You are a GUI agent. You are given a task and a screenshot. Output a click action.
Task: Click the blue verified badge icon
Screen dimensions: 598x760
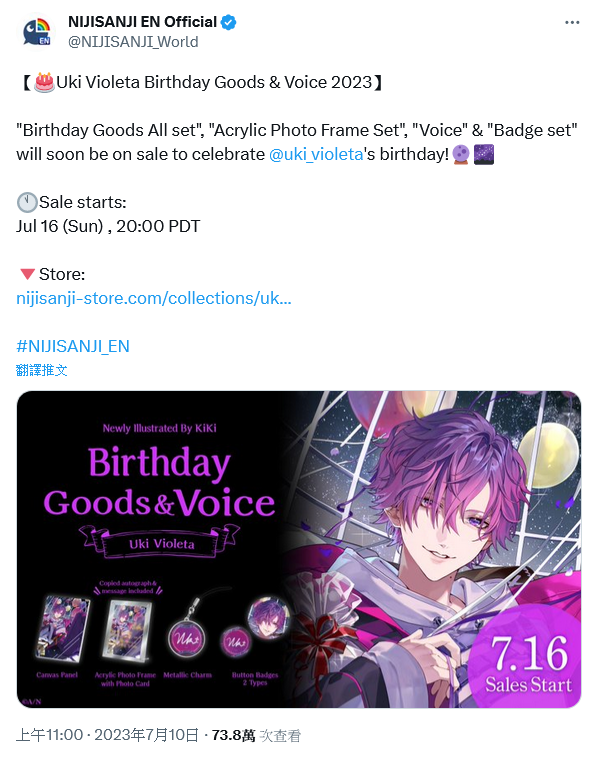[x=229, y=22]
